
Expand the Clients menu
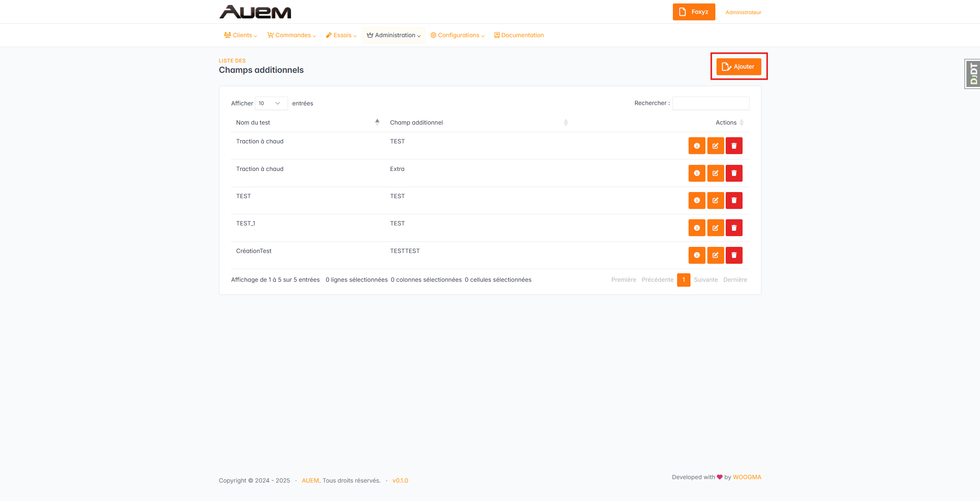pos(241,35)
